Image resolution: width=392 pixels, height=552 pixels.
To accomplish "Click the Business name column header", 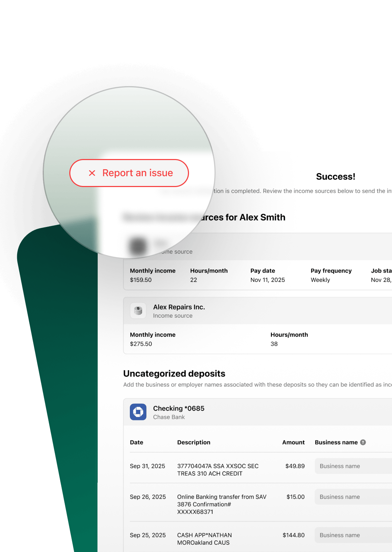I will pos(336,442).
